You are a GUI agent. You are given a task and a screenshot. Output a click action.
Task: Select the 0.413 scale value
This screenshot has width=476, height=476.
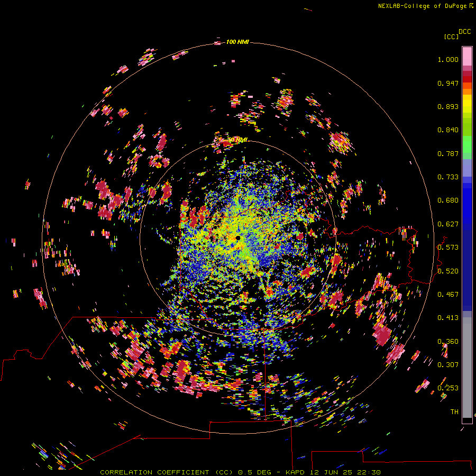click(448, 318)
